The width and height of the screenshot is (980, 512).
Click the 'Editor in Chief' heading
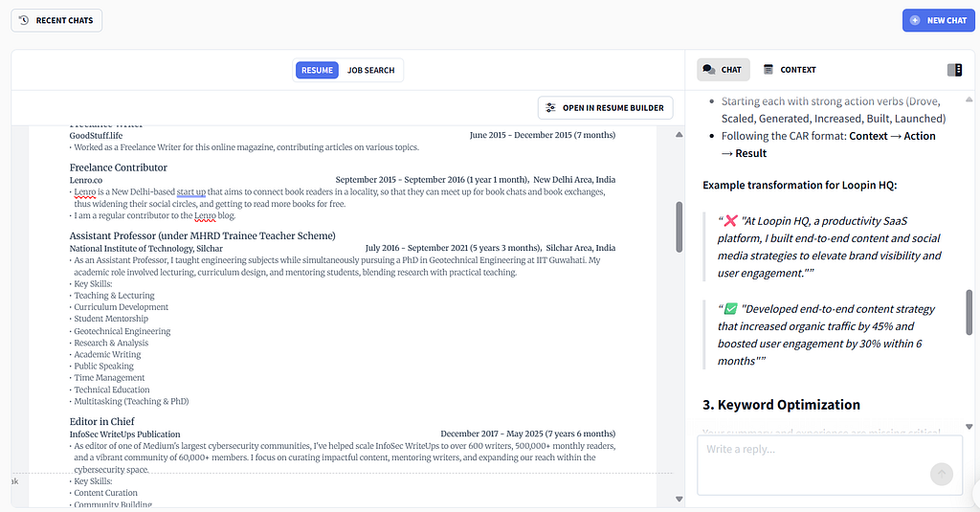click(x=101, y=421)
